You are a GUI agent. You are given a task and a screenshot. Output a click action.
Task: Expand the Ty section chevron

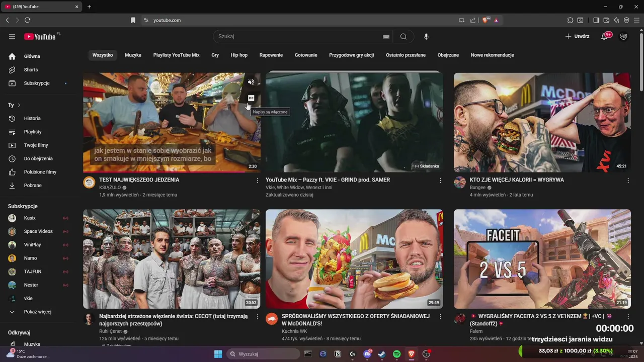19,105
